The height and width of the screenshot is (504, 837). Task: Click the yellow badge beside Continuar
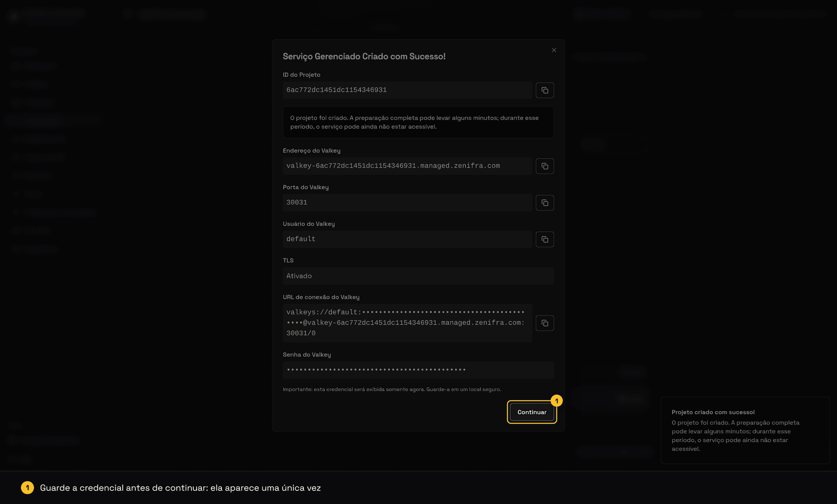pos(557,401)
